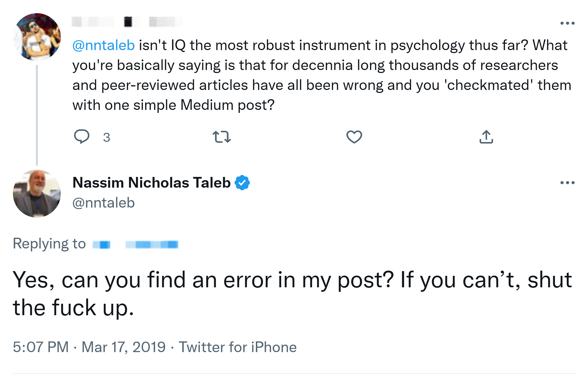Retweet the IQ question tweet
Screen dimensions: 588x381
[221, 137]
